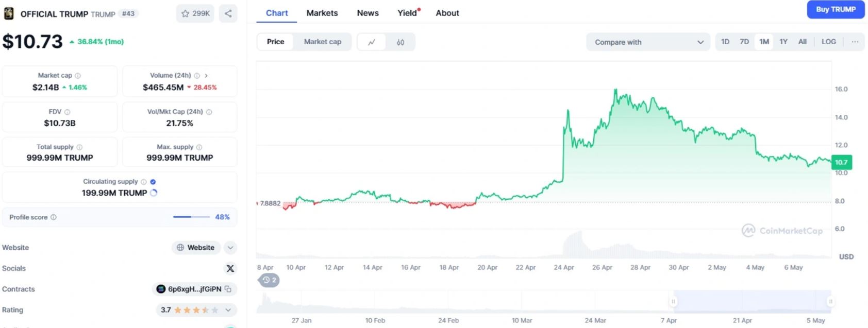Expand the Website links chevron

(x=230, y=248)
